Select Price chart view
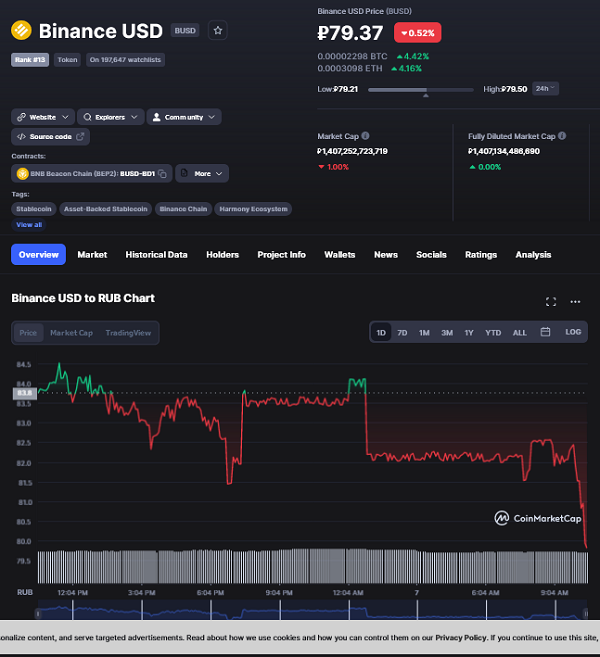Viewport: 600px width, 657px height. 28,333
